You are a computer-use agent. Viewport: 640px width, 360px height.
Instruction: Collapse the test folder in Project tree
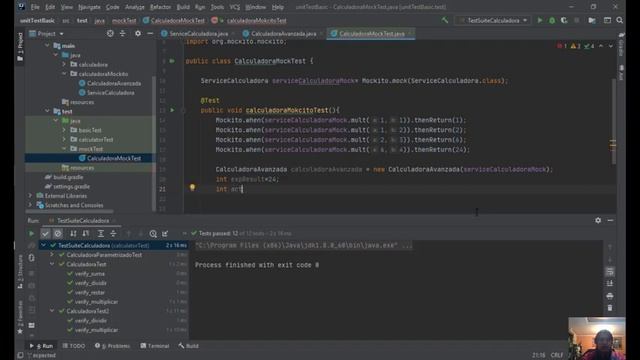point(47,111)
